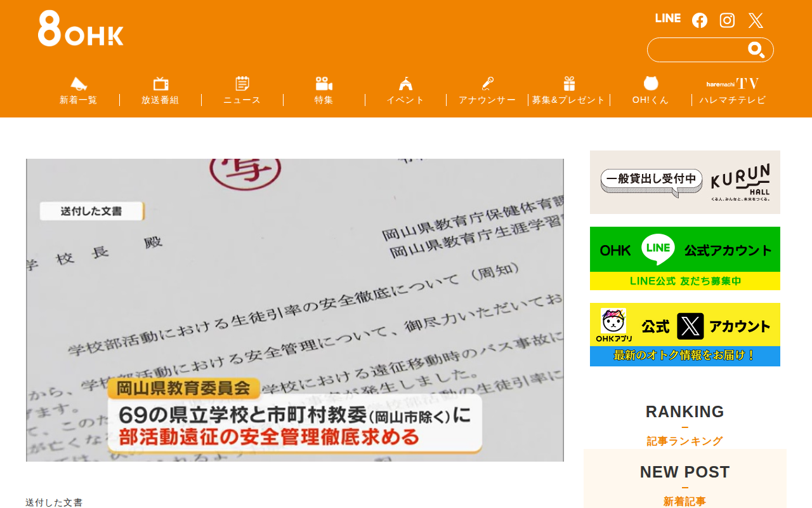The height and width of the screenshot is (508, 812).
Task: Click the haremachi TV logo icon
Action: click(x=733, y=83)
